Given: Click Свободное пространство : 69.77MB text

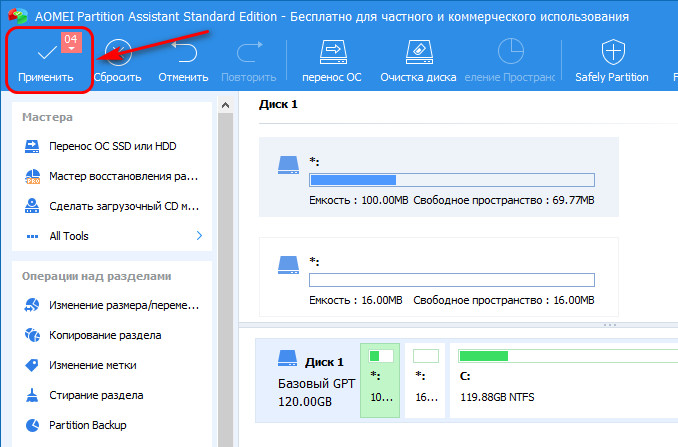Looking at the screenshot, I should [504, 200].
